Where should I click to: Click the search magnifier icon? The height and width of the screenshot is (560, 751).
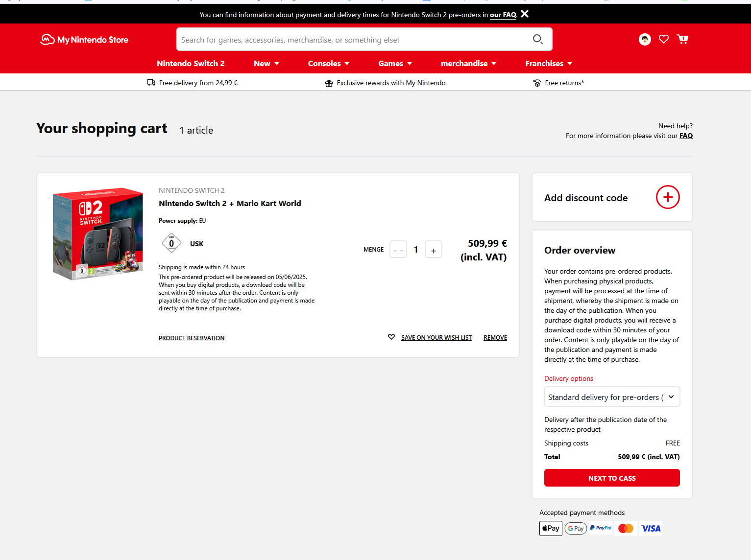pyautogui.click(x=538, y=39)
